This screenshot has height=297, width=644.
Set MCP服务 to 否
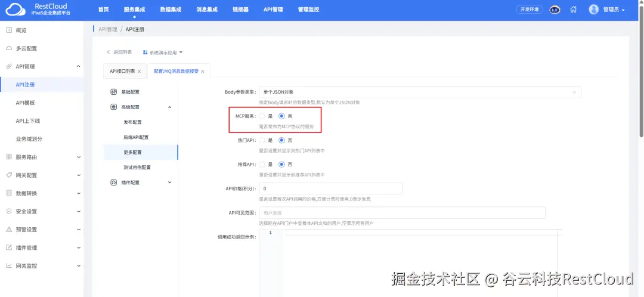coord(281,116)
